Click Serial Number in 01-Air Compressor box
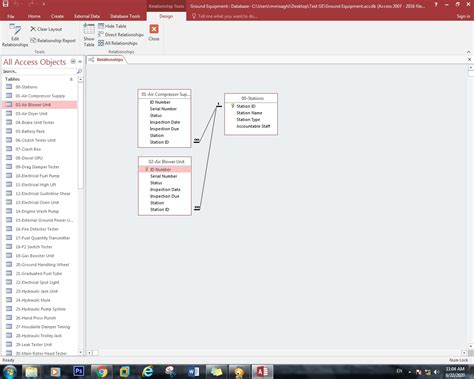This screenshot has height=379, width=474. (164, 109)
